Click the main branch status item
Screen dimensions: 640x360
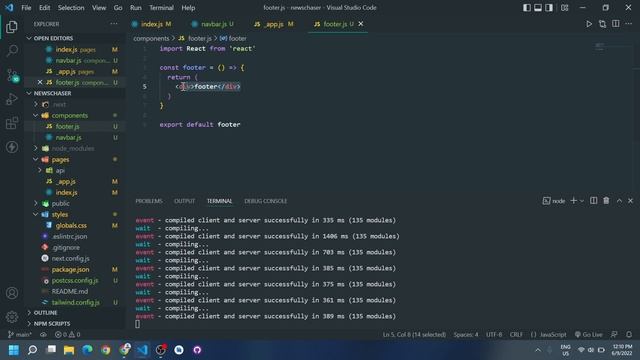pyautogui.click(x=20, y=335)
